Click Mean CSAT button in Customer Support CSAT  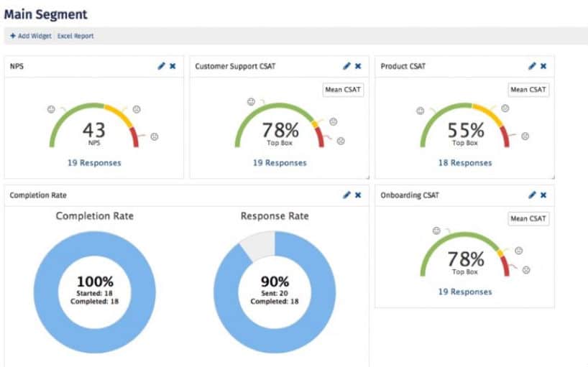coord(343,90)
